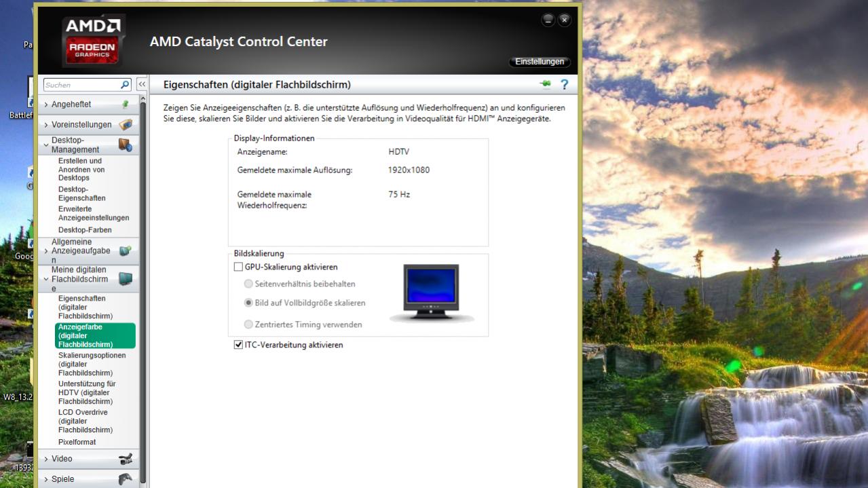
Task: Click the green pin icon in page header
Action: [545, 84]
